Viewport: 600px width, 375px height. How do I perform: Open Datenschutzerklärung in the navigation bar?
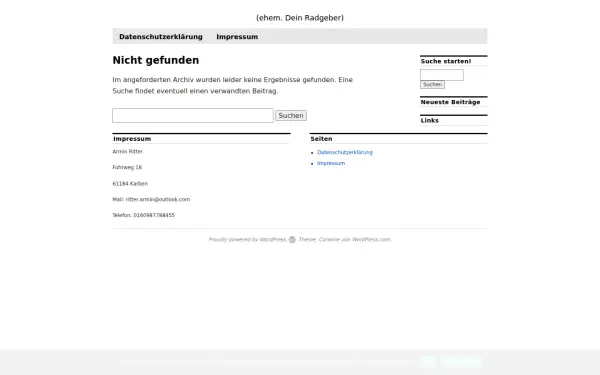(x=161, y=37)
